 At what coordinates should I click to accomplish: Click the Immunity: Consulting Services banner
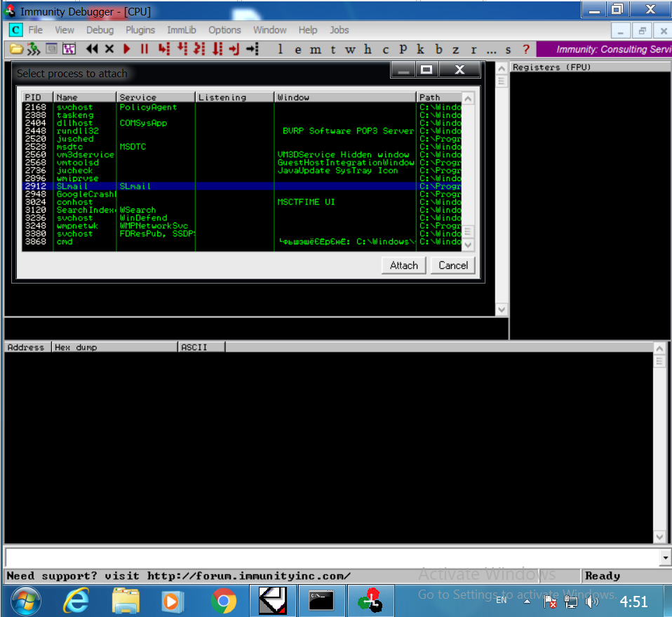(604, 49)
